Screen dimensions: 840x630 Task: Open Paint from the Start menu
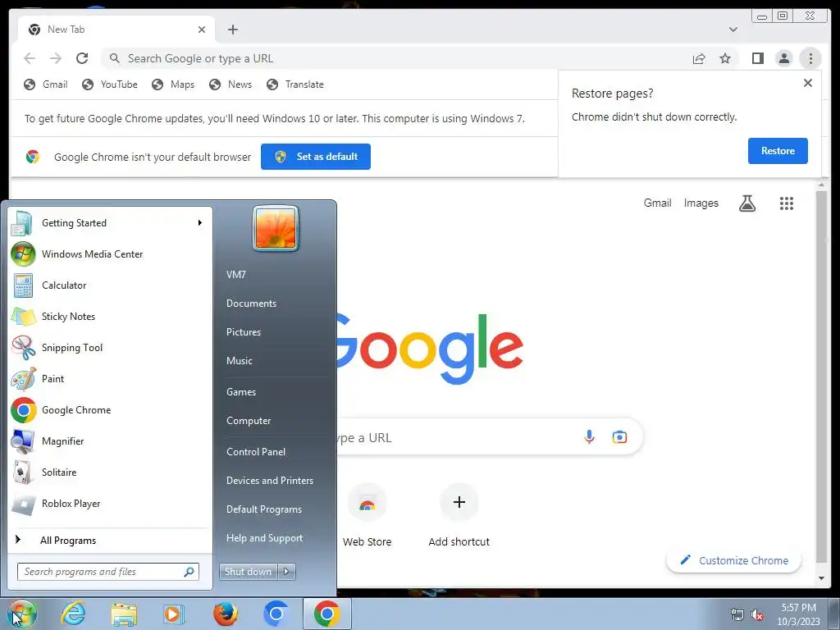click(110, 379)
